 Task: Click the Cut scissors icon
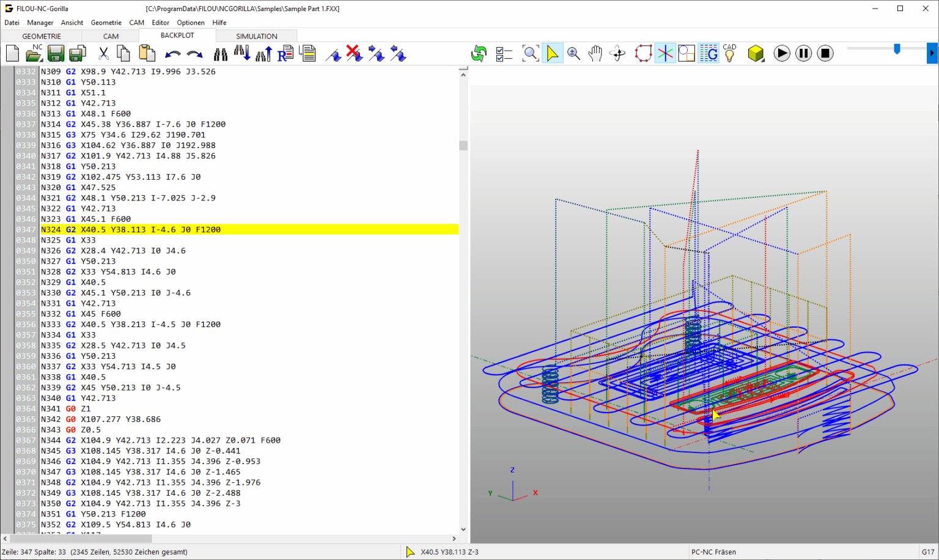pyautogui.click(x=103, y=54)
